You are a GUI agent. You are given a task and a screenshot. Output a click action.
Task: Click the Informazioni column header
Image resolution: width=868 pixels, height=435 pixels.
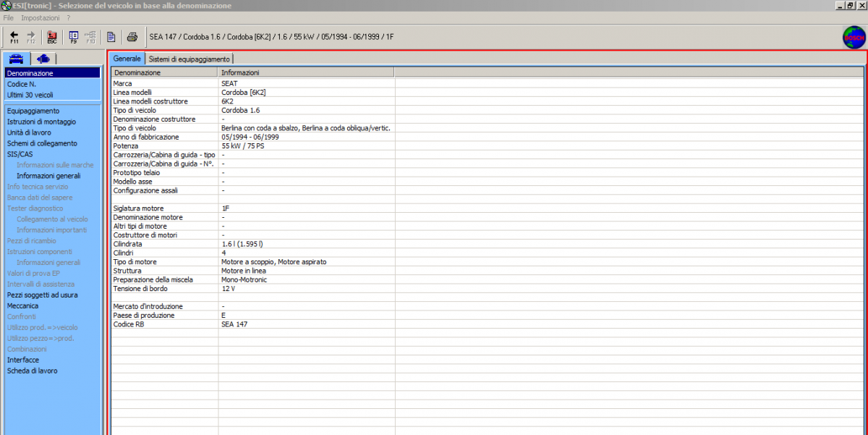pos(306,72)
